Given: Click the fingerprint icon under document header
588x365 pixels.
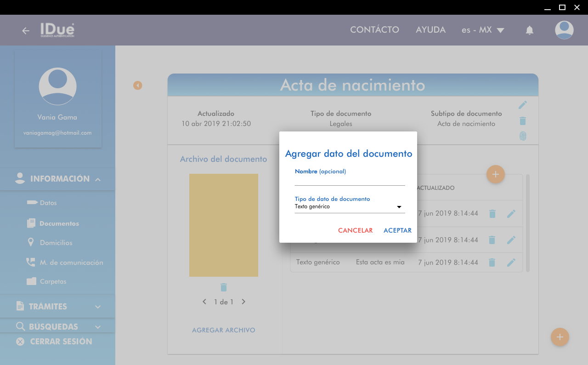Looking at the screenshot, I should tap(522, 136).
